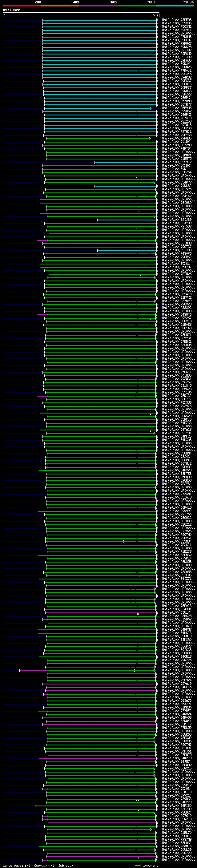Image resolution: width=197 pixels, height=868 pixels.
Task: Click the cyan alignment bar for UniRef100_Q0WL82
Action: (126, 186)
